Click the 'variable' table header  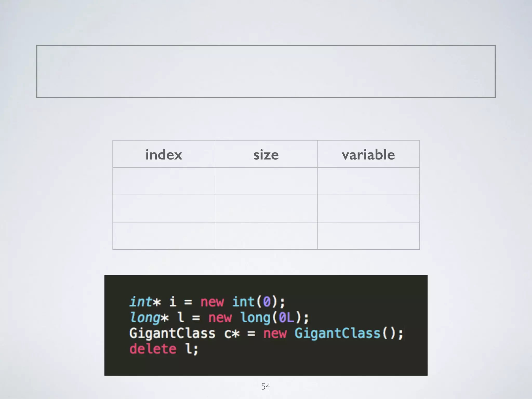(x=368, y=155)
